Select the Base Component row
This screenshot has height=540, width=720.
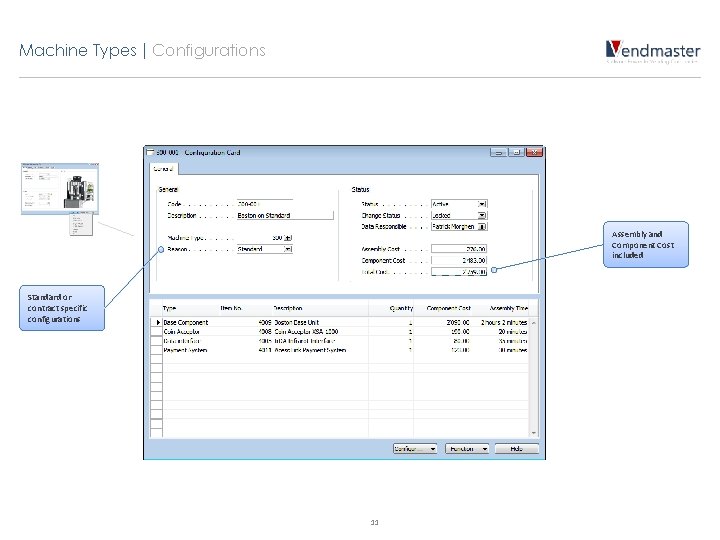tap(340, 322)
